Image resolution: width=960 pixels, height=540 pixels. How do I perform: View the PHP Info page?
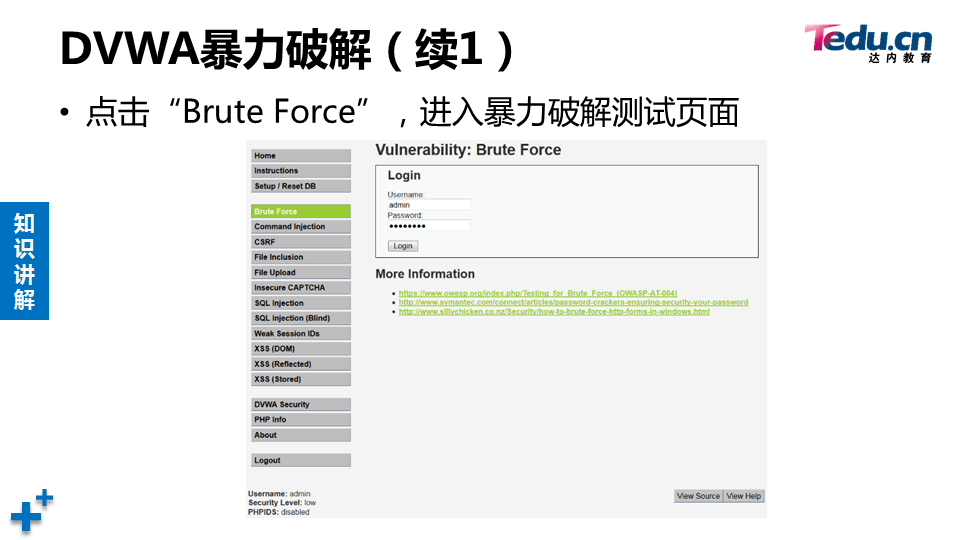point(301,420)
